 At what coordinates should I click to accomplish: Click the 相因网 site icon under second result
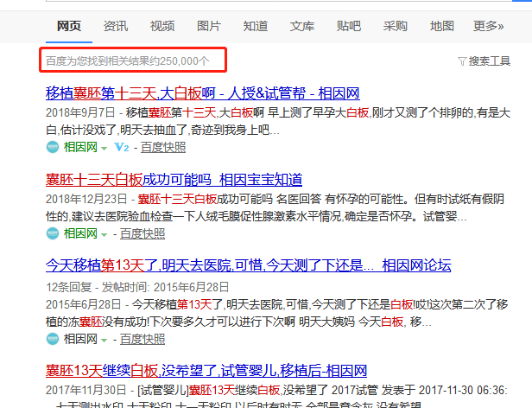[52, 233]
